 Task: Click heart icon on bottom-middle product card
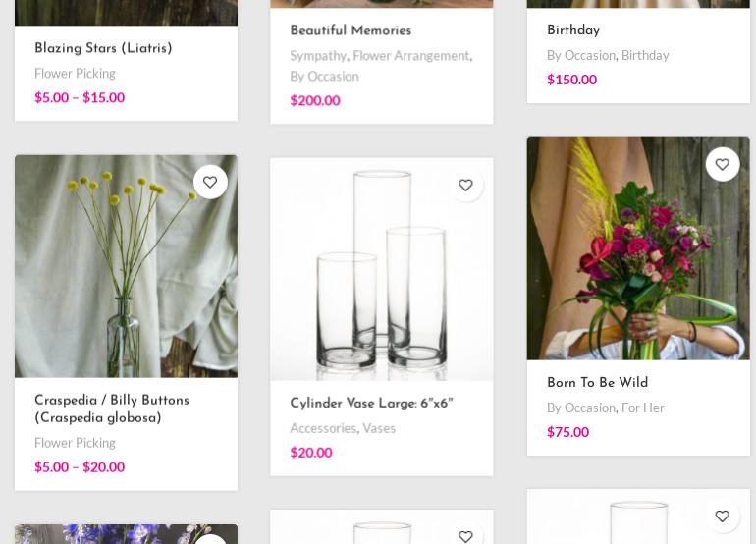(x=465, y=535)
